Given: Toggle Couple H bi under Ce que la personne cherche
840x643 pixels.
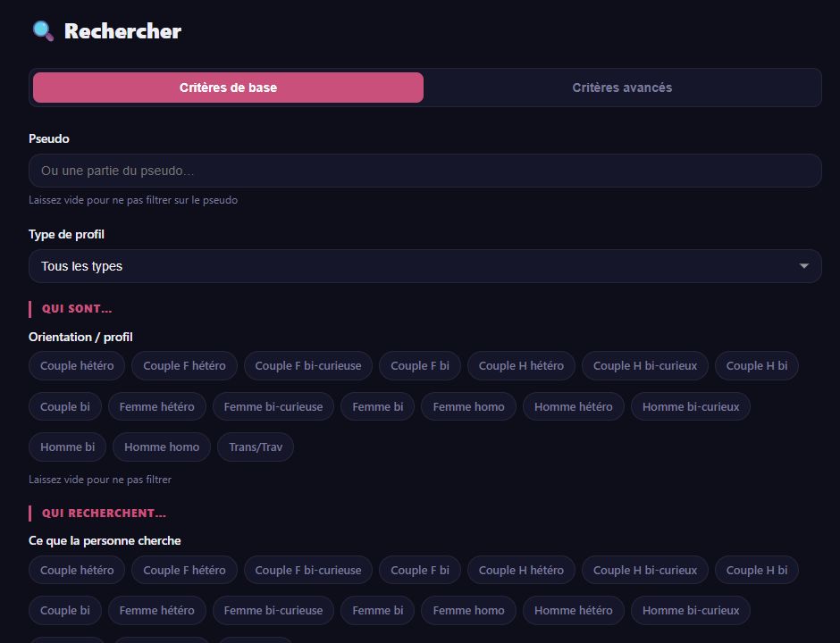Looking at the screenshot, I should [756, 570].
